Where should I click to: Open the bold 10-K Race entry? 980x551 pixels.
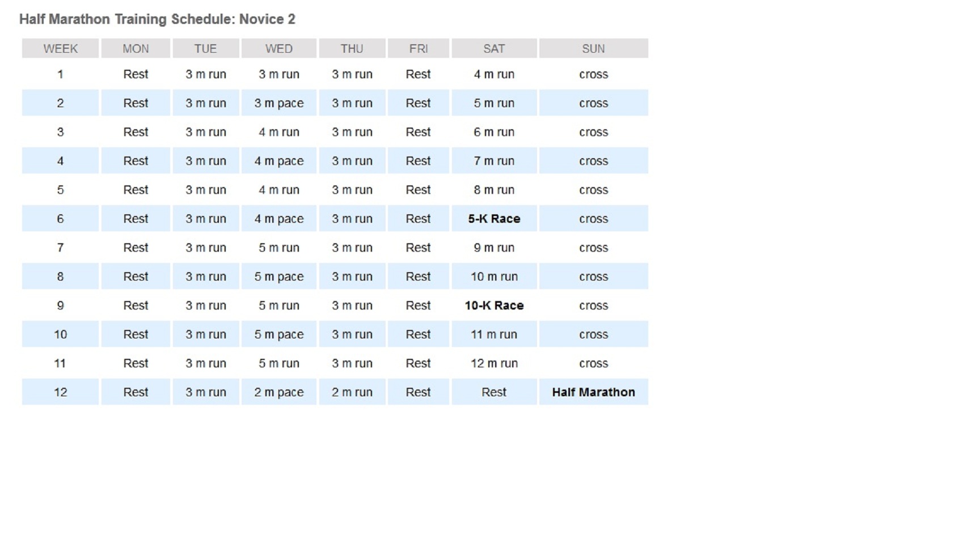(x=494, y=306)
